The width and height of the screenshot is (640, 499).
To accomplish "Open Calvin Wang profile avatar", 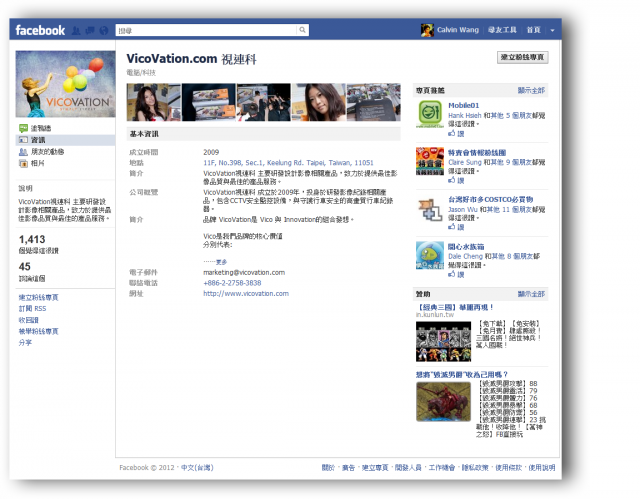I will point(427,30).
